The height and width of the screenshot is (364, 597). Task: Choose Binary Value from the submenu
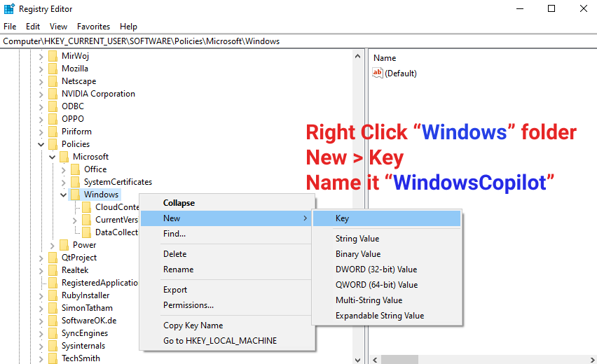pos(387,254)
